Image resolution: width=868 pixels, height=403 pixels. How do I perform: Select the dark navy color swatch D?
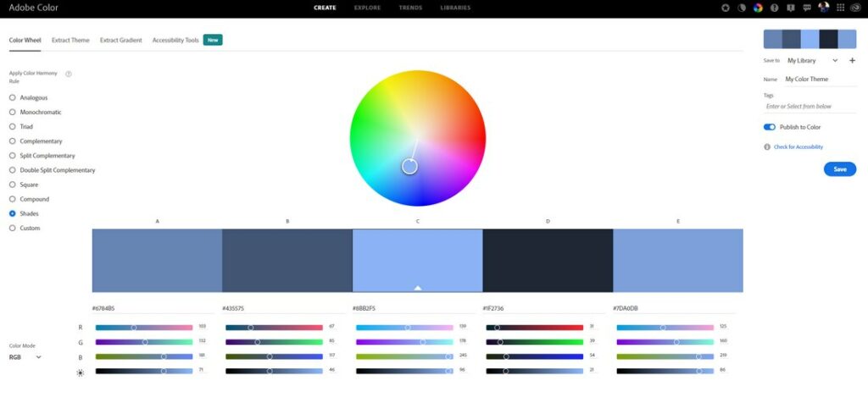pos(548,260)
